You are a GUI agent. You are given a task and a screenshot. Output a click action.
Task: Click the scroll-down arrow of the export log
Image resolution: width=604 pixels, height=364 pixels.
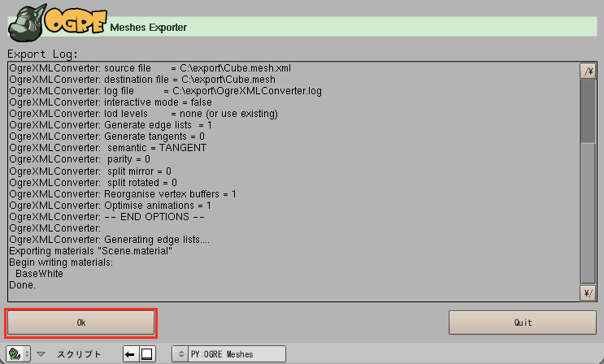[x=588, y=293]
